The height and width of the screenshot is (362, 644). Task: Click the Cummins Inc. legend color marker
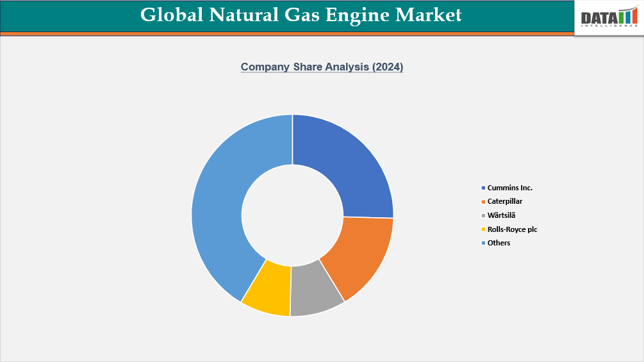pyautogui.click(x=483, y=188)
